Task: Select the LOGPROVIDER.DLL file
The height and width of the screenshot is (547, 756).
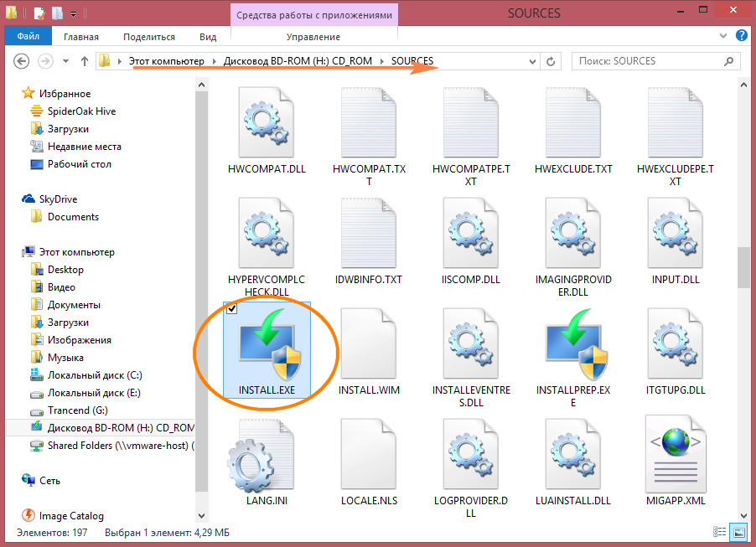Action: click(471, 454)
